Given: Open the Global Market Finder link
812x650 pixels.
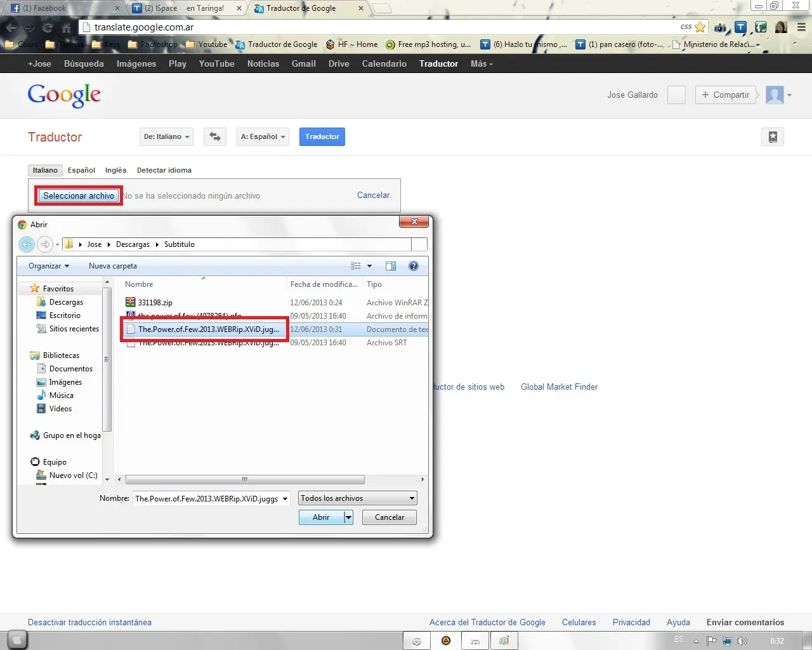Looking at the screenshot, I should click(x=560, y=387).
